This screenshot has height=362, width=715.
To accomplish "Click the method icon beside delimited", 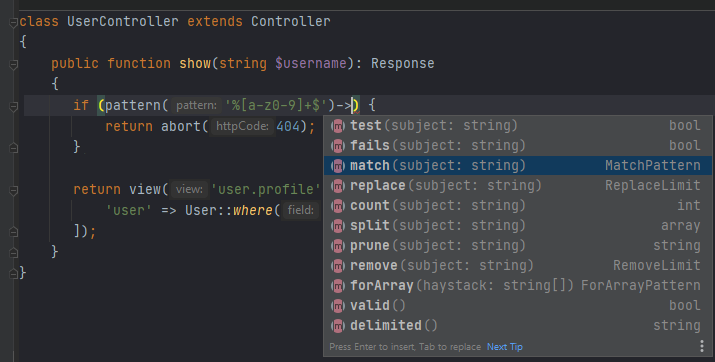I will tap(338, 326).
